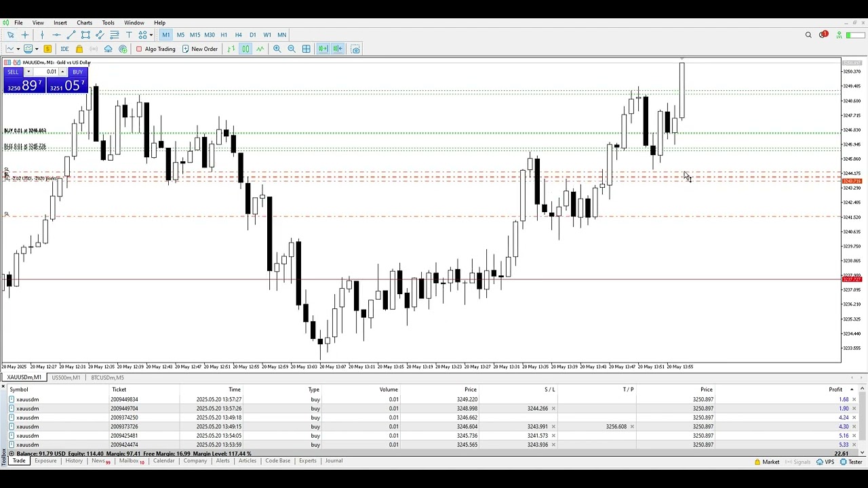Expand the indicators list dropdown
Viewport: 868px width, 488px height.
[x=18, y=49]
